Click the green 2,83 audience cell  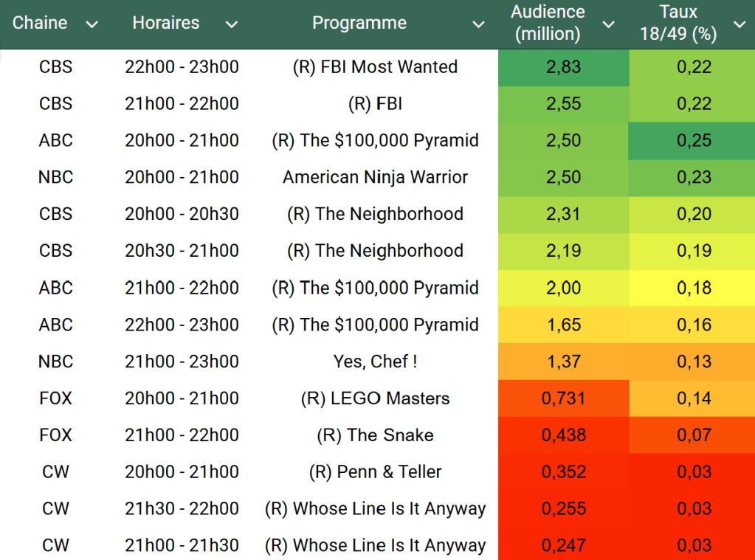point(563,66)
